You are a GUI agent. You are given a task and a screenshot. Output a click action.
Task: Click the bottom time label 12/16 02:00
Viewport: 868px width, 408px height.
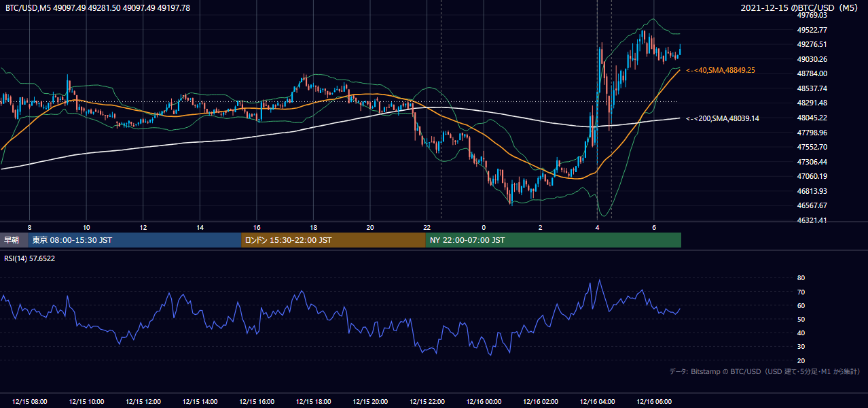(541, 402)
